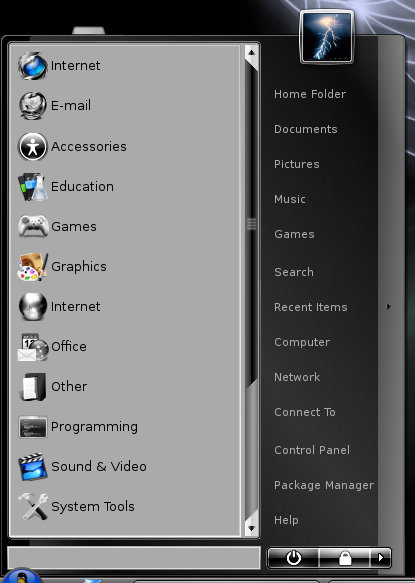This screenshot has height=583, width=415.
Task: Open the Control Panel link
Action: click(312, 450)
